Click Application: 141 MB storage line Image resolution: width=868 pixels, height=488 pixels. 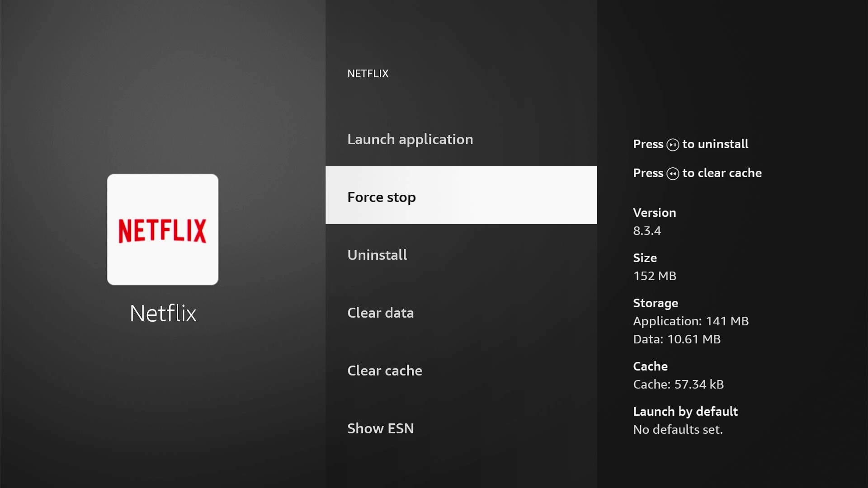[x=691, y=321]
